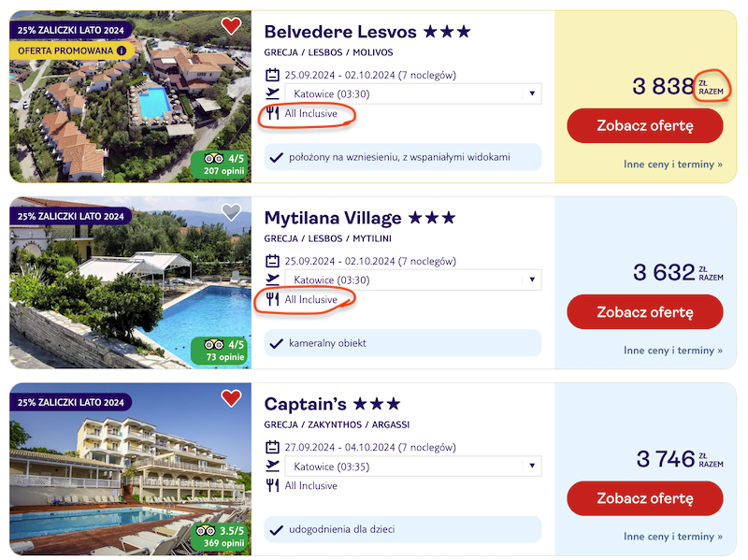This screenshot has height=560, width=748.
Task: Unfavorite Belvedere Lesvos with red heart icon
Action: tap(231, 26)
